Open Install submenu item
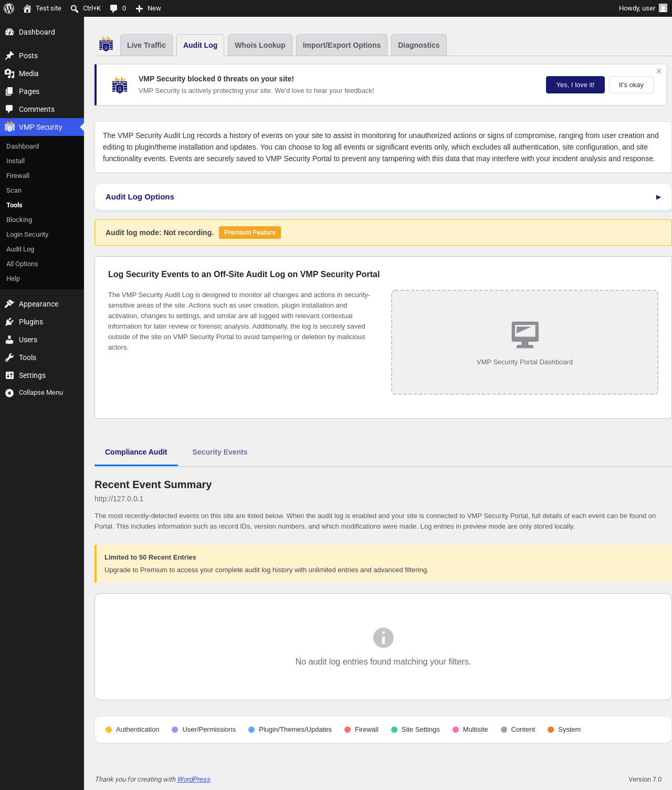Screen dimensions: 672x790 [16, 161]
